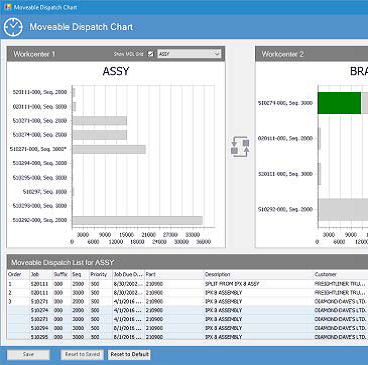Select the highlighted row for job 510274
Screen dimensions: 368x365
click(x=188, y=310)
